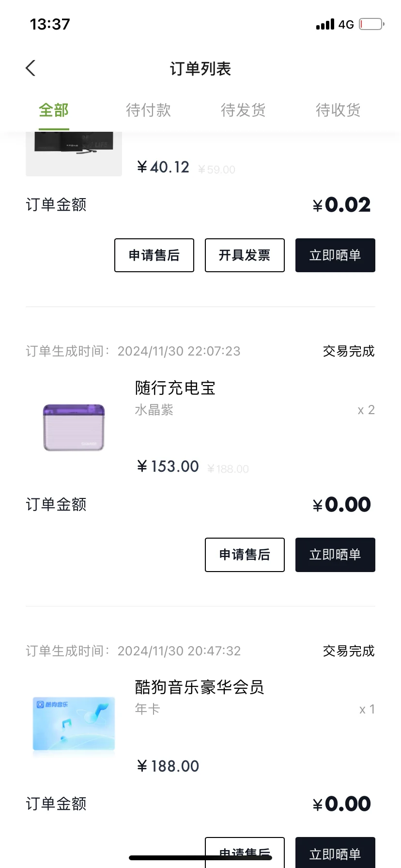The image size is (401, 868).
Task: Open the 随行充电宝 power bank thumbnail
Action: 74,427
